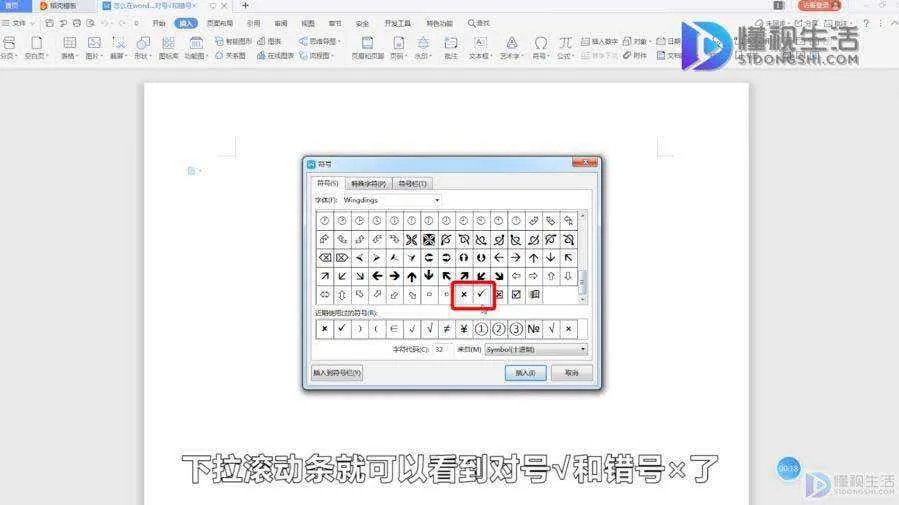The height and width of the screenshot is (505, 899).
Task: Select circled number 3 in recent symbols
Action: pos(517,329)
